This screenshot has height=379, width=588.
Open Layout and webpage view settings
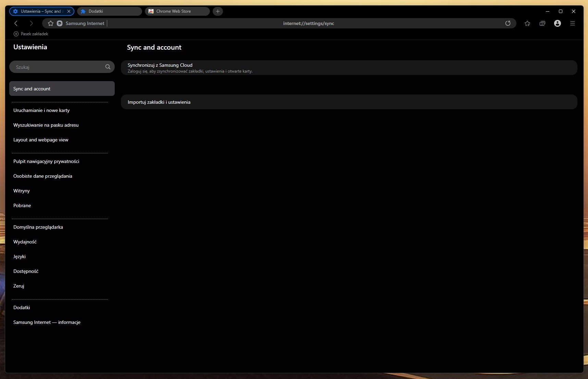click(62, 140)
